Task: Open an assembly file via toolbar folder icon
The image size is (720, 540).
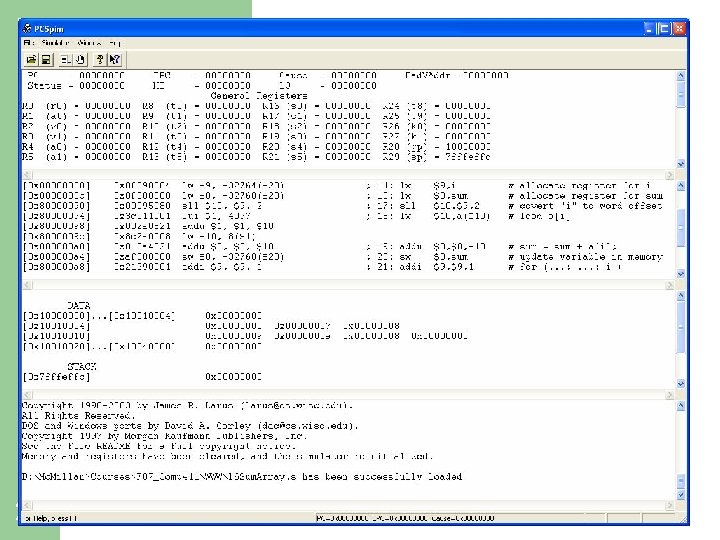Action: point(31,60)
